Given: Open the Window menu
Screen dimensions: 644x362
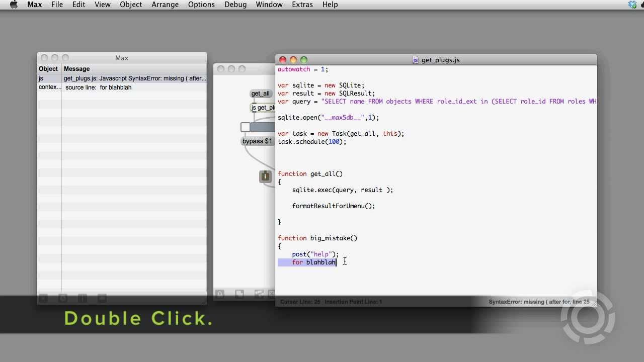Looking at the screenshot, I should pyautogui.click(x=269, y=5).
